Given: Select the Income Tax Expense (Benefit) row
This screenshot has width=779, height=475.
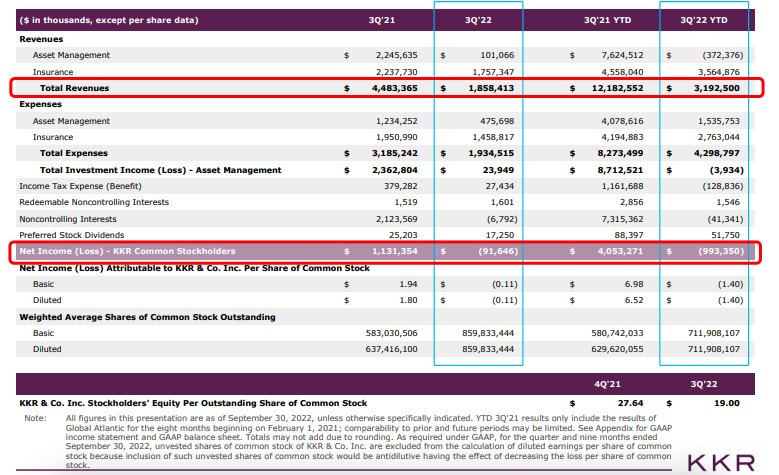Looking at the screenshot, I should click(x=78, y=185).
